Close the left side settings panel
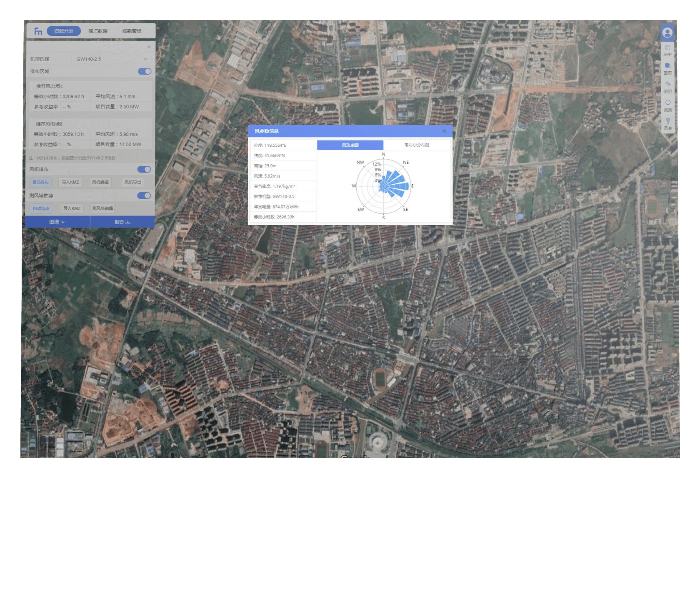Image resolution: width=700 pixels, height=604 pixels. [x=149, y=47]
